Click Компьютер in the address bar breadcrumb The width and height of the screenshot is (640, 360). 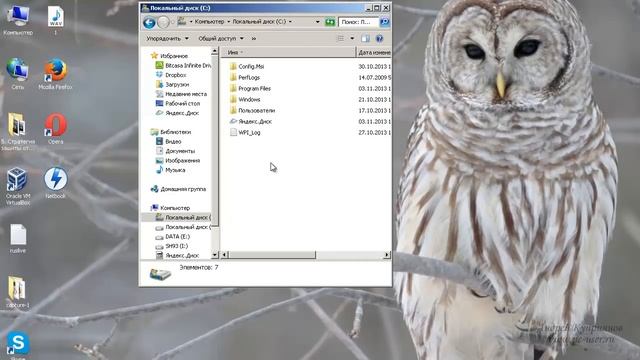coord(209,22)
